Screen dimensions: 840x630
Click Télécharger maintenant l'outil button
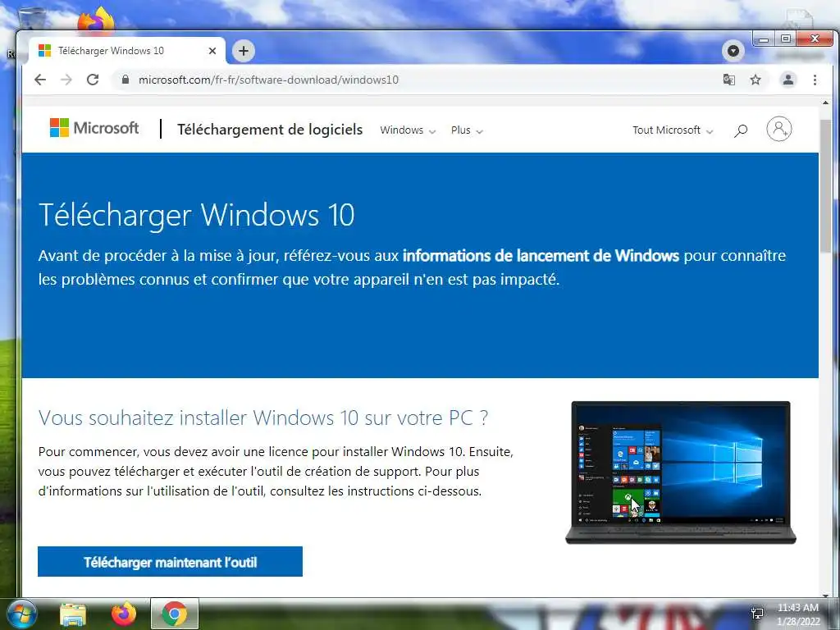coord(170,562)
